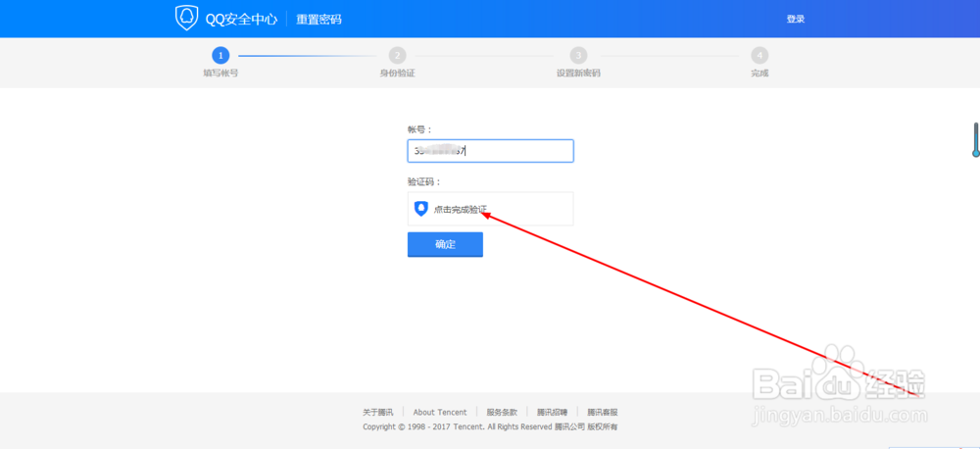Focus the 帐号 account input field
This screenshot has width=980, height=449.
(x=491, y=151)
